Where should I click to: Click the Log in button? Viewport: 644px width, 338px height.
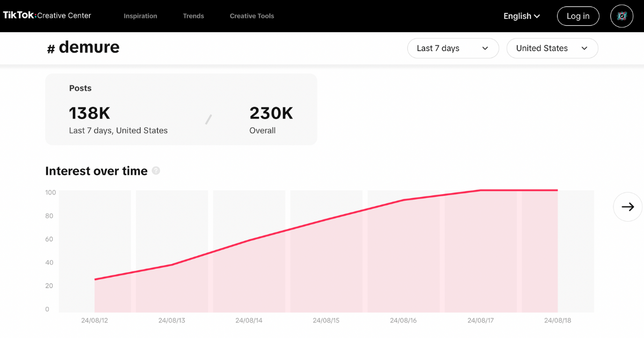[x=578, y=16]
